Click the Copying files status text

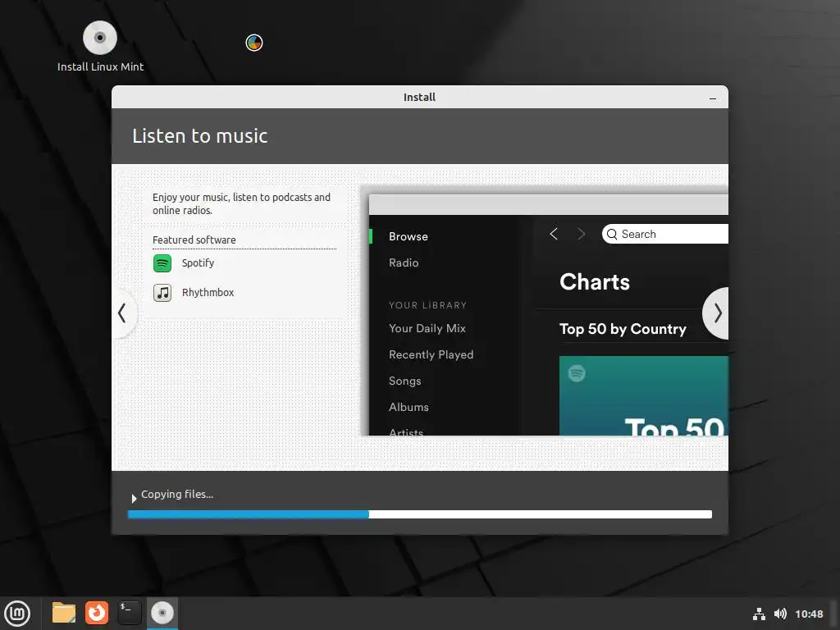(177, 495)
